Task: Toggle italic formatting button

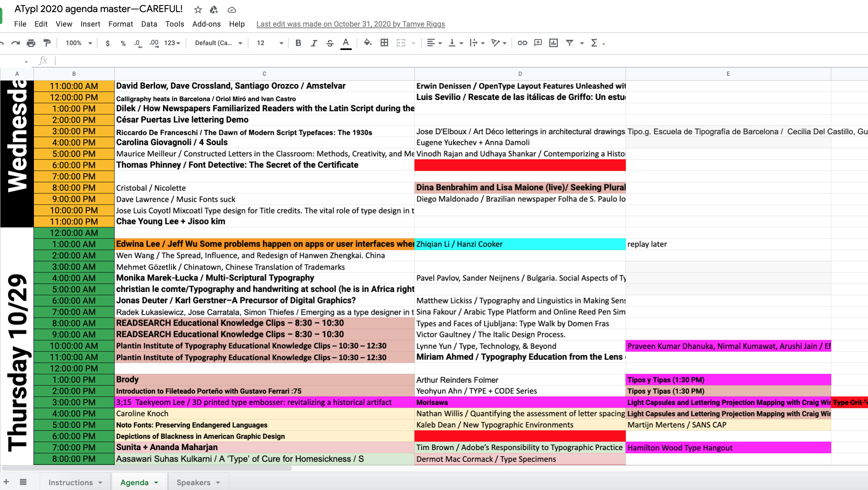Action: click(x=314, y=43)
